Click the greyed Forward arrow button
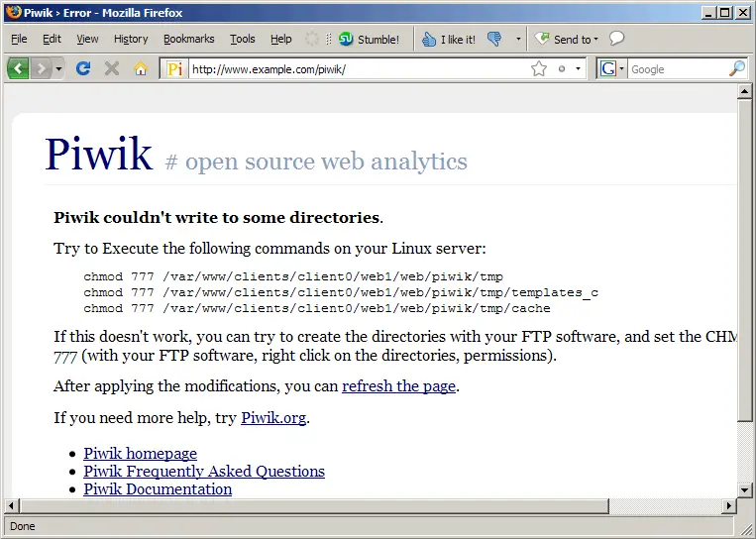 click(x=42, y=69)
